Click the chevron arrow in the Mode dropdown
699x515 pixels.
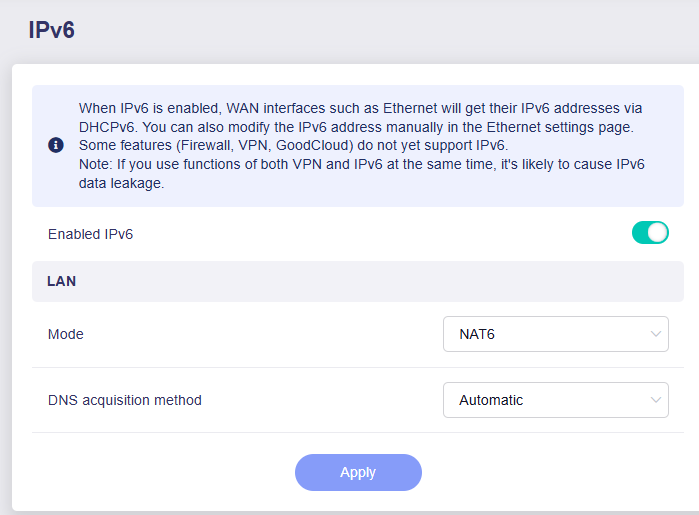(655, 334)
